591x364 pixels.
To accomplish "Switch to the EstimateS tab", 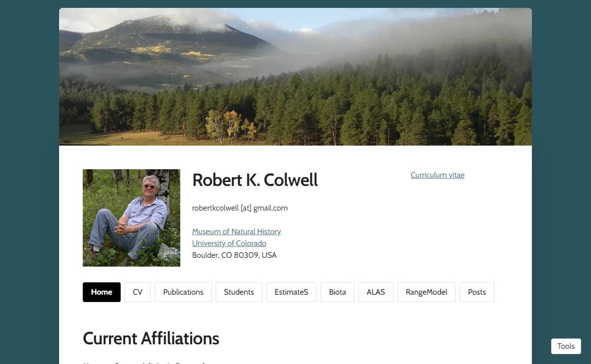I will coord(292,292).
